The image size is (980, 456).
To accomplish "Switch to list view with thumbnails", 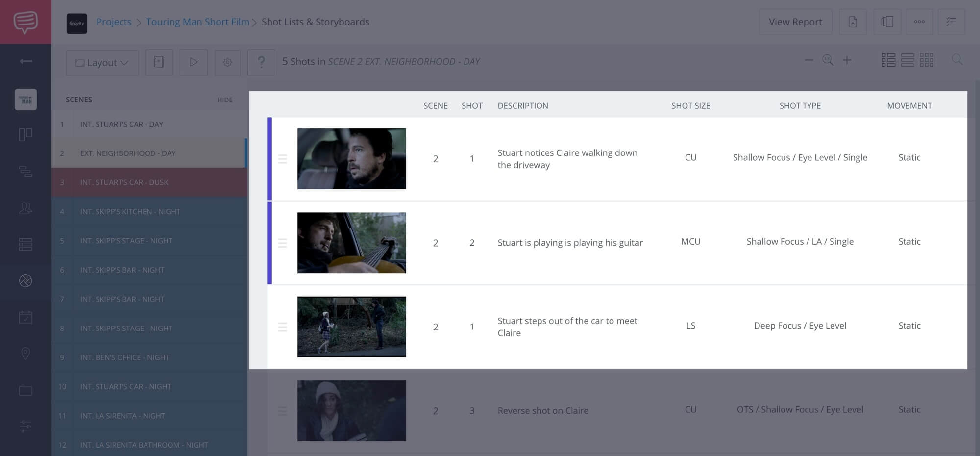I will pos(888,60).
